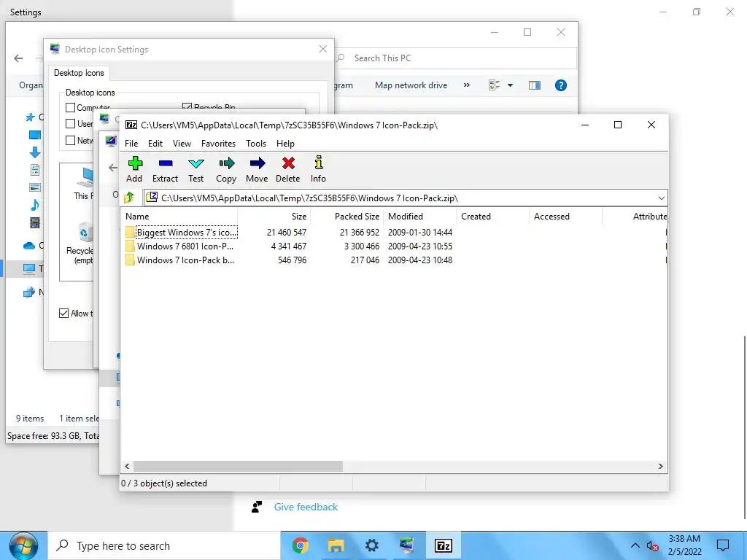
Task: Click the red Delete icon
Action: [287, 163]
